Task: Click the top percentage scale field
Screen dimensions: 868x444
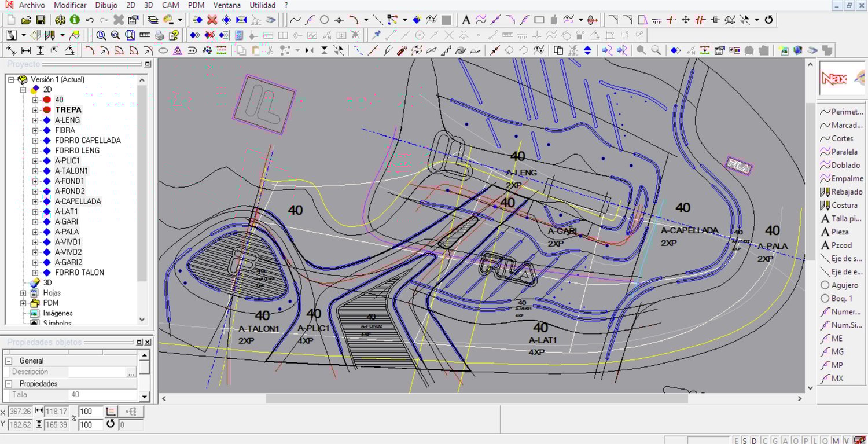Action: 90,411
